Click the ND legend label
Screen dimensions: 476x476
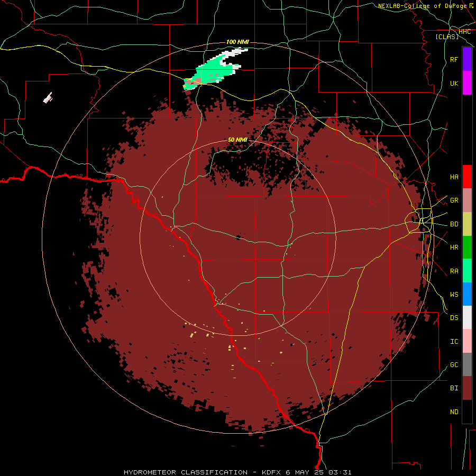coord(454,411)
